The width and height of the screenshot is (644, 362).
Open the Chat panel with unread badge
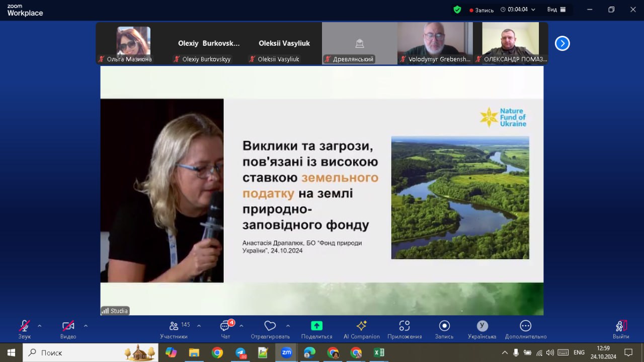pos(225,326)
